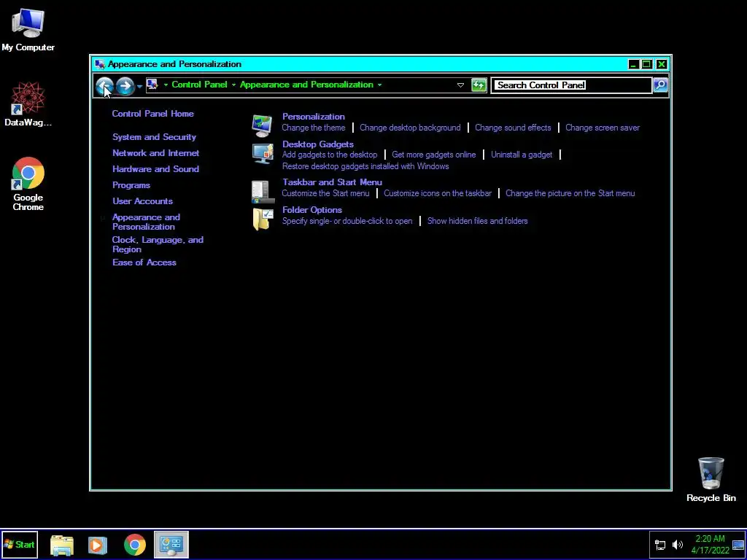Click Restore desktop gadgets installed with Windows

(365, 166)
